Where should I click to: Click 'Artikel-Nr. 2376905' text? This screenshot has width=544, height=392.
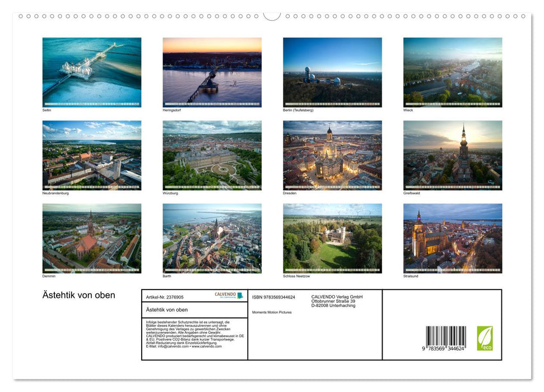point(165,297)
